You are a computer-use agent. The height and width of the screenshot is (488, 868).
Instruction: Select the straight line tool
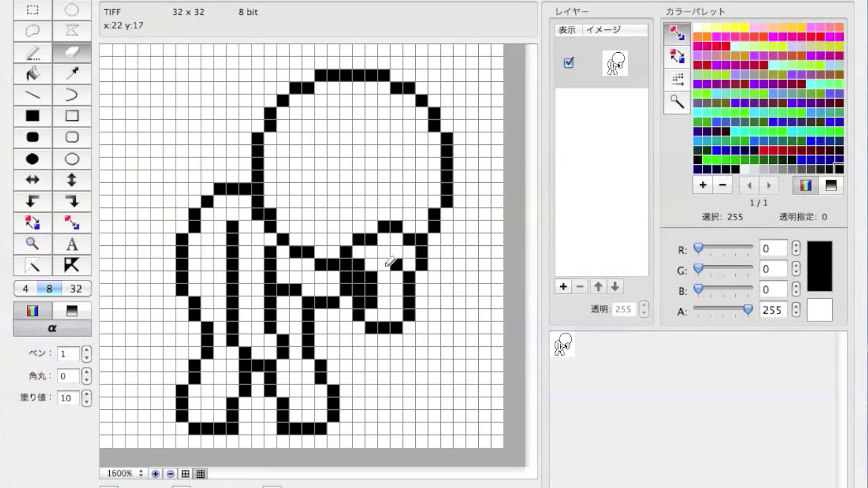[33, 95]
